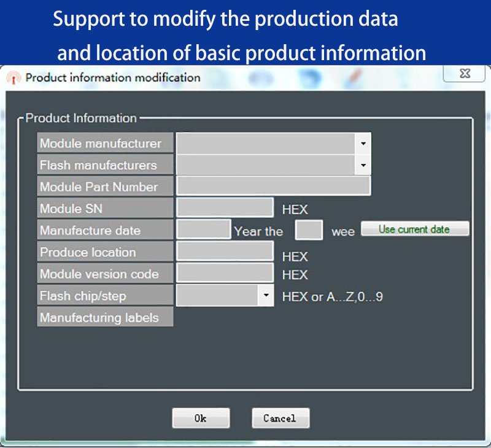Click the HEX label beside Produce location
Viewport: 491px width, 448px height.
(295, 257)
